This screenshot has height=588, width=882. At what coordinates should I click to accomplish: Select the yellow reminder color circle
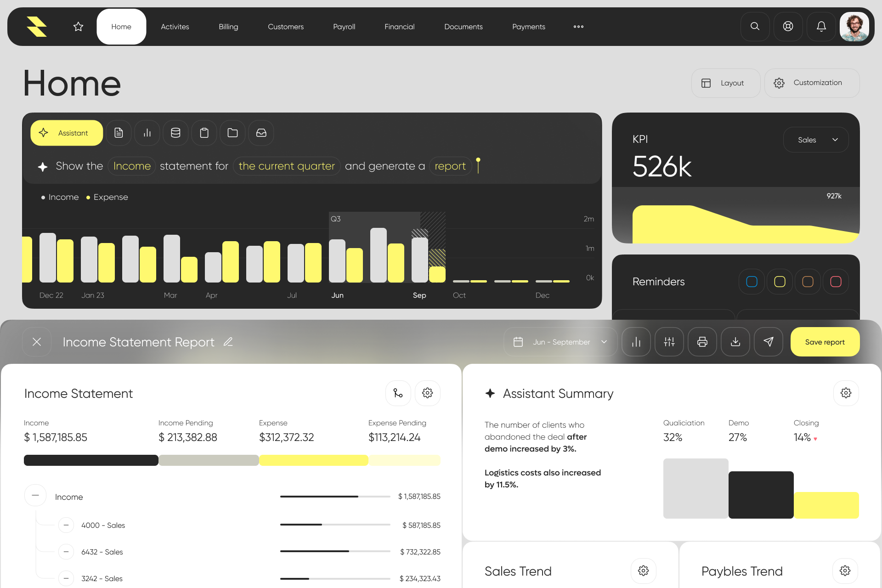tap(780, 282)
